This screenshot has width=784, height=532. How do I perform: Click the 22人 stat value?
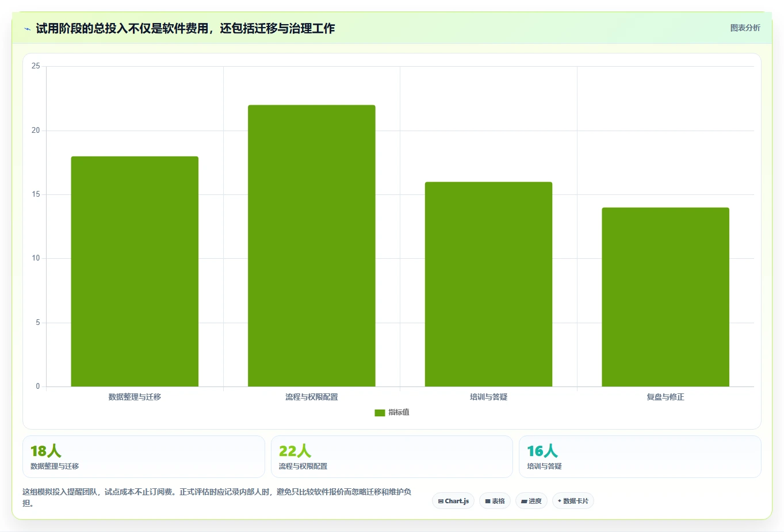295,451
